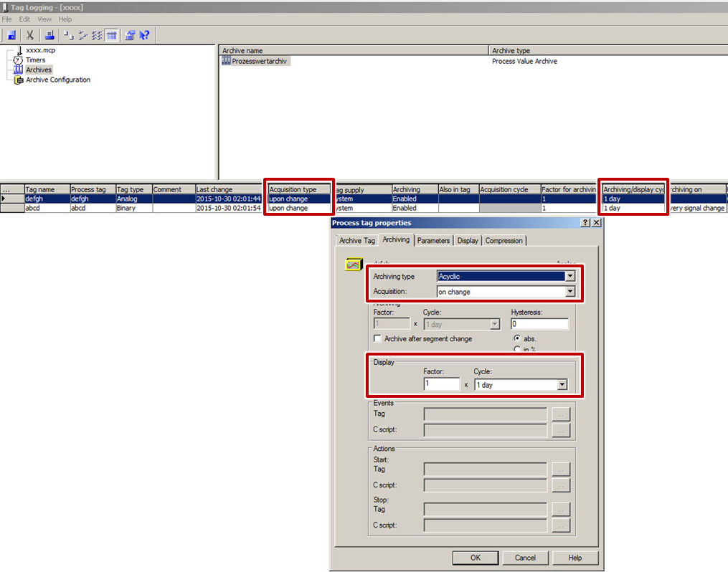Click the Acquisition type column header
This screenshot has width=728, height=572.
[299, 189]
